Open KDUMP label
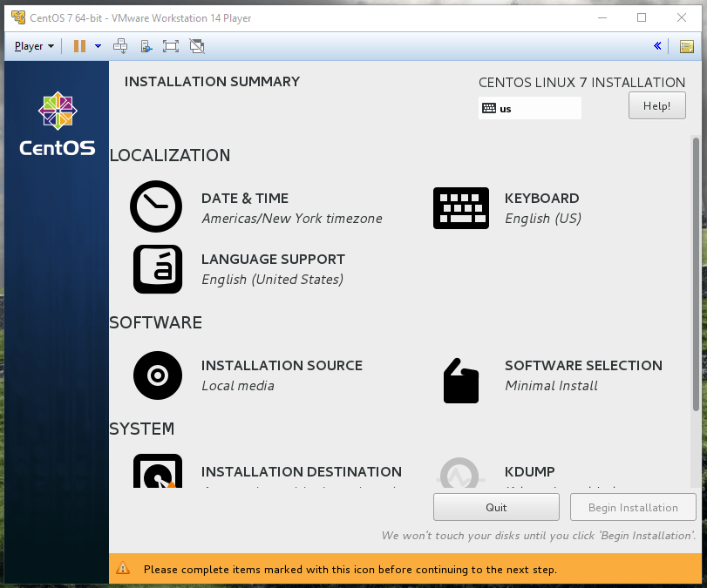 tap(530, 472)
